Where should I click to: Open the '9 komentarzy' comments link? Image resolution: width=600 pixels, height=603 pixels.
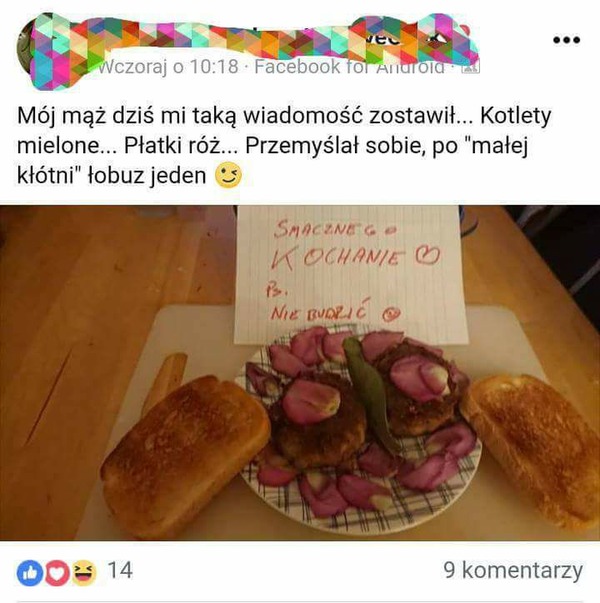513,570
